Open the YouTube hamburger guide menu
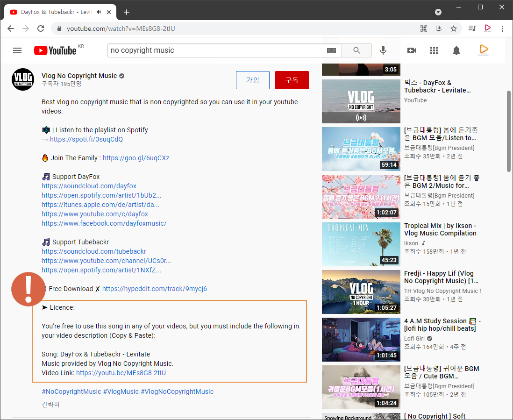513x420 pixels. (x=17, y=50)
